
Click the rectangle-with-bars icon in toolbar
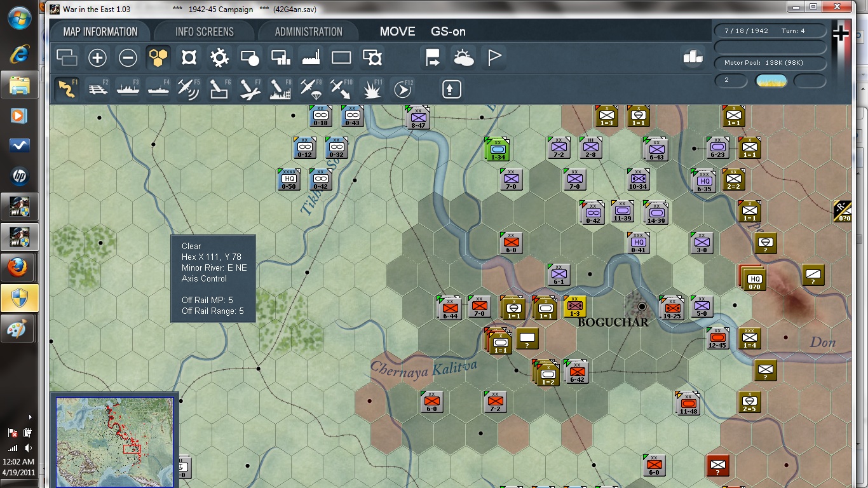(280, 58)
